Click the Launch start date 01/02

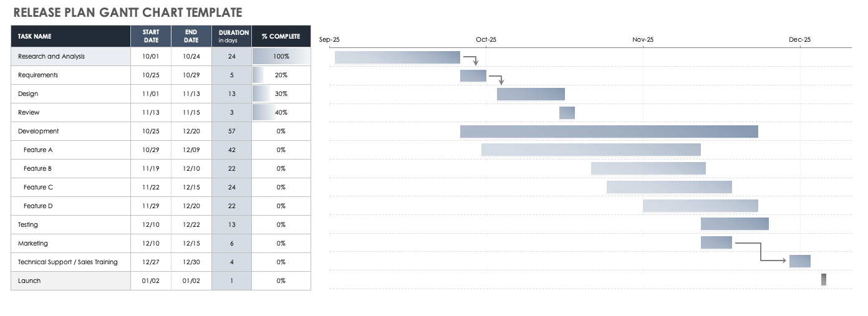151,280
